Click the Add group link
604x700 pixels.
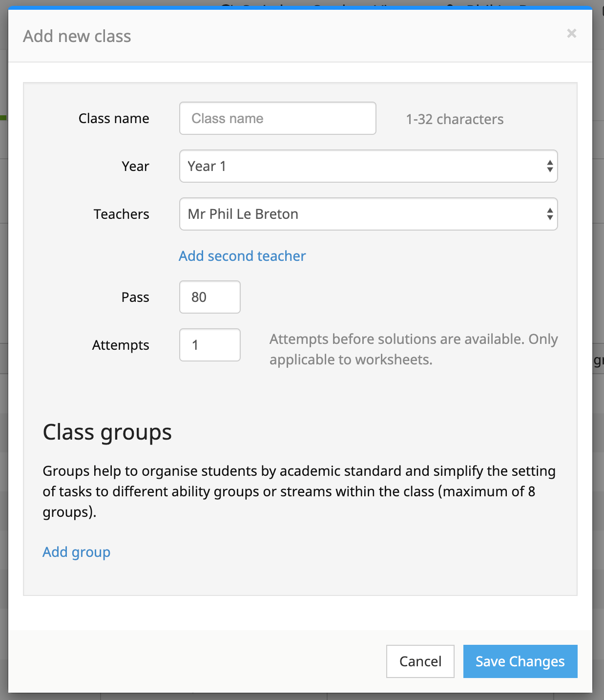76,552
